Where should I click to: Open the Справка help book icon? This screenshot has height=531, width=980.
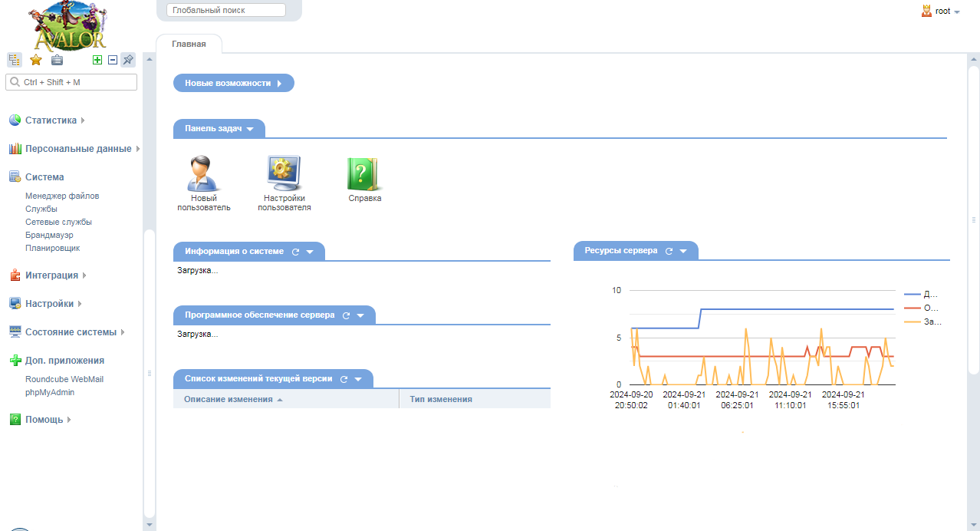pos(364,174)
